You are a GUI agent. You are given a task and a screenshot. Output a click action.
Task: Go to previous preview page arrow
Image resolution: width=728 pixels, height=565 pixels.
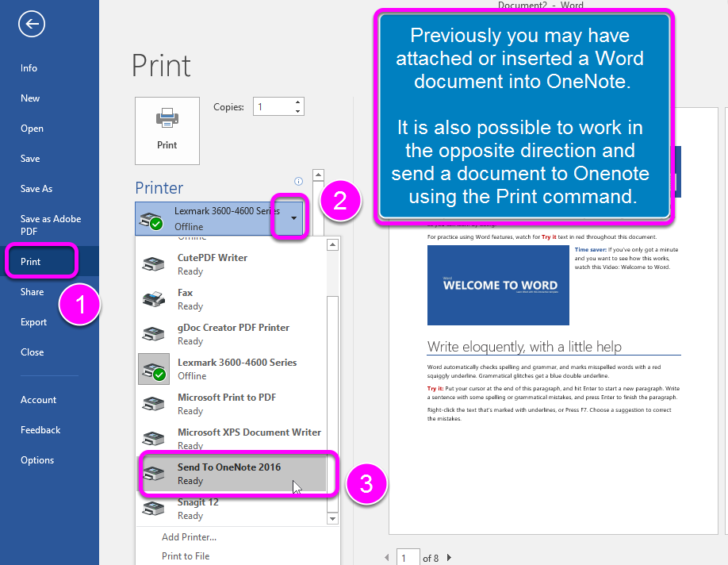[x=387, y=558]
